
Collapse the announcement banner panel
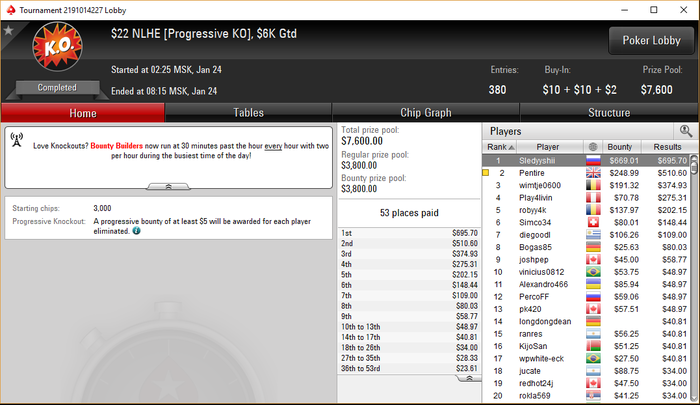click(x=168, y=187)
